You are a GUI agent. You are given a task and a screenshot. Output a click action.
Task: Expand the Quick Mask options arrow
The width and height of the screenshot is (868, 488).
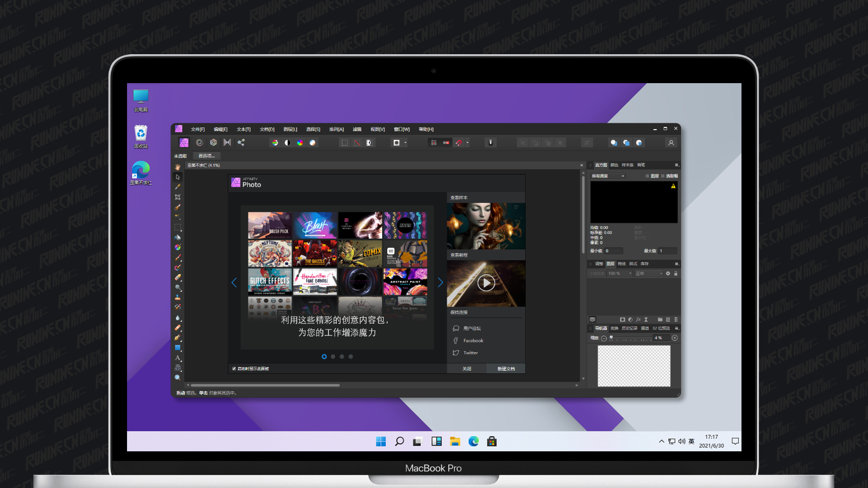(405, 143)
